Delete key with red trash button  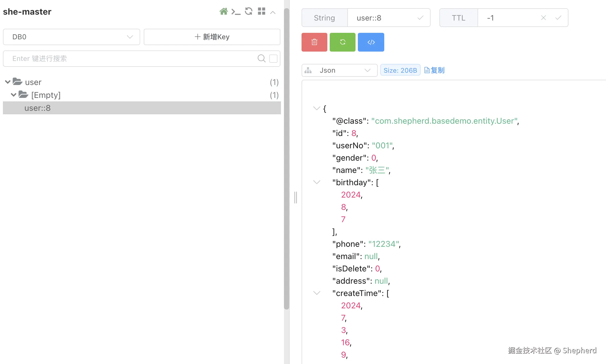point(314,42)
